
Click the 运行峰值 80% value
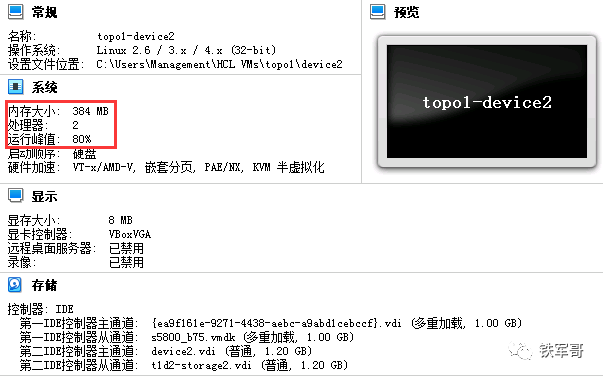82,139
